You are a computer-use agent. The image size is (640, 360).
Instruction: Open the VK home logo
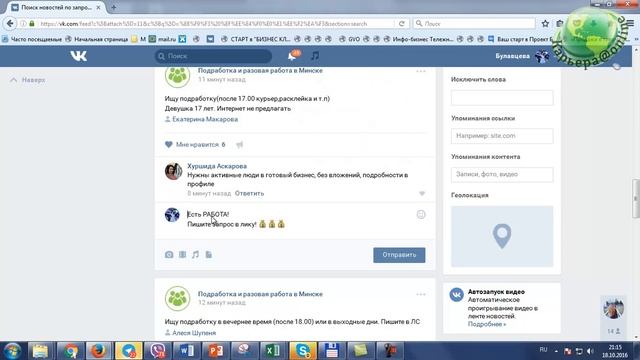coord(78,56)
